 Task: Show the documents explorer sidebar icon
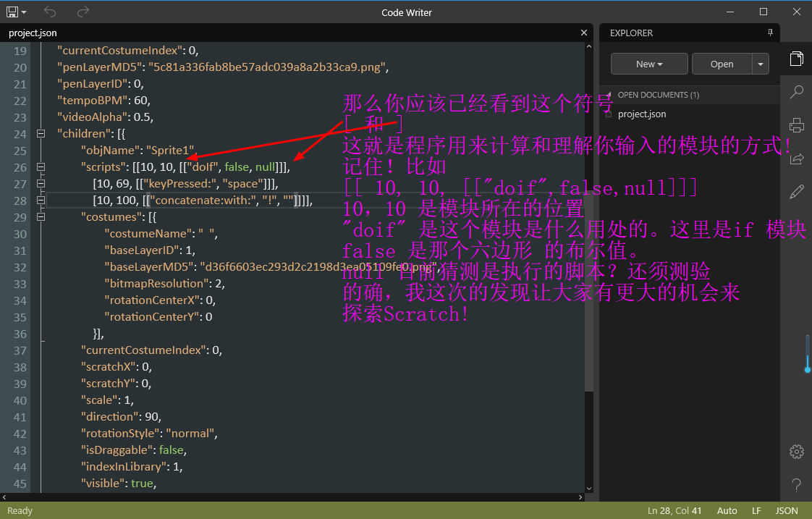[x=797, y=59]
